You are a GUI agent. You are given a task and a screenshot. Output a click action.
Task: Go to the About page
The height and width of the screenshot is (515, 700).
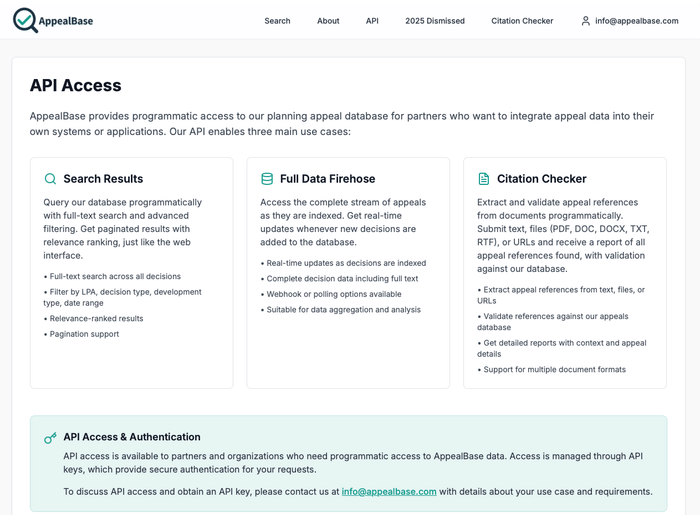pyautogui.click(x=328, y=21)
